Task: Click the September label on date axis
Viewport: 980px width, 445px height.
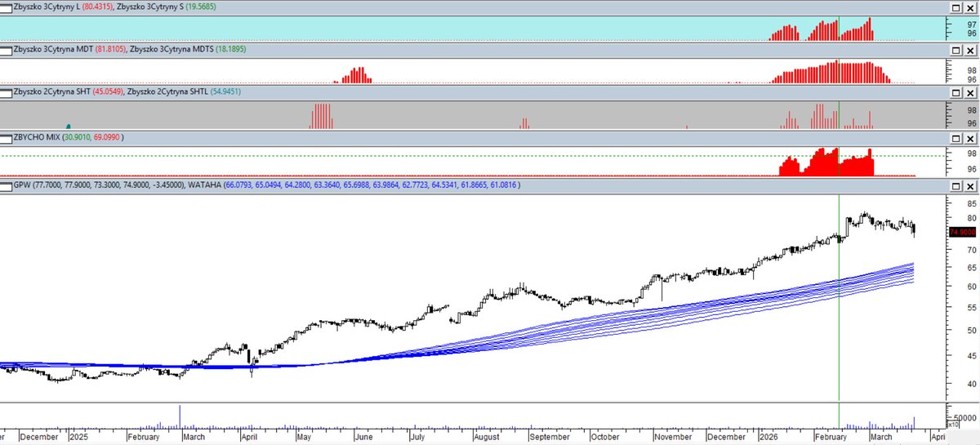Action: point(550,438)
